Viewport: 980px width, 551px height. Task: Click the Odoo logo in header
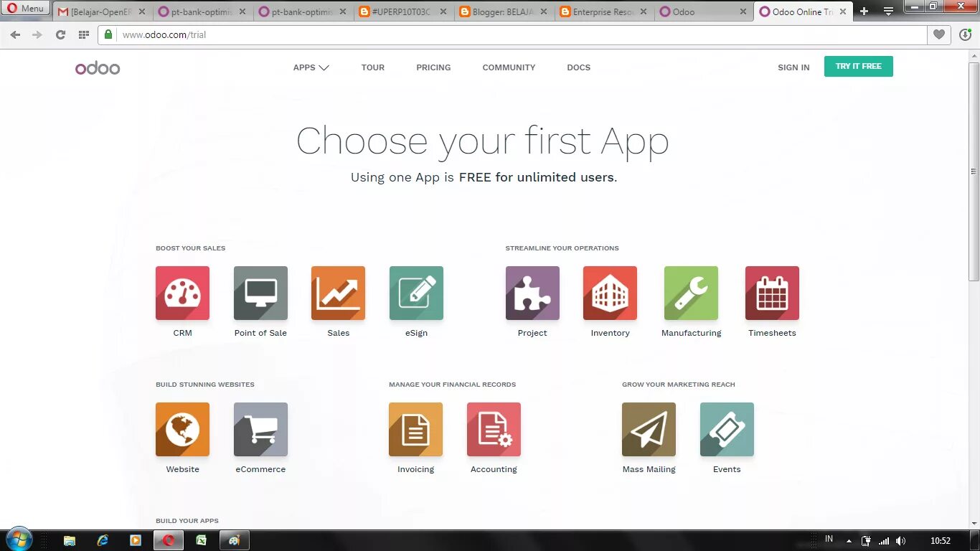click(98, 67)
